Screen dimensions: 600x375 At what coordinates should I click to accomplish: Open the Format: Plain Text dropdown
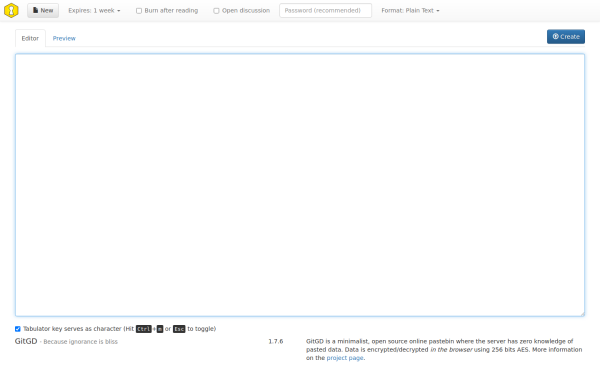410,11
